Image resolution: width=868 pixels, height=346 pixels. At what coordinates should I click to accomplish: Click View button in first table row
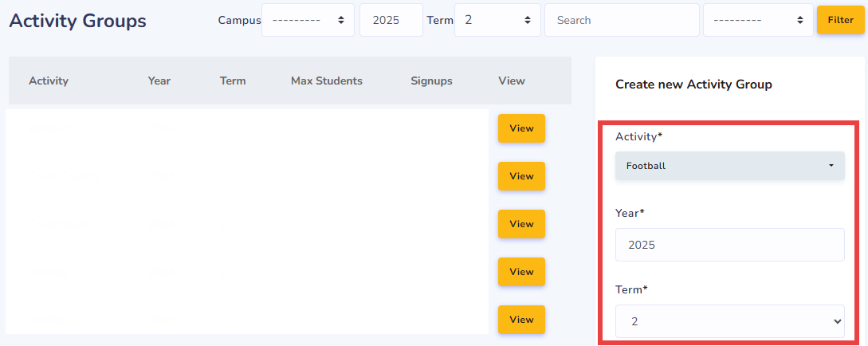(x=521, y=128)
